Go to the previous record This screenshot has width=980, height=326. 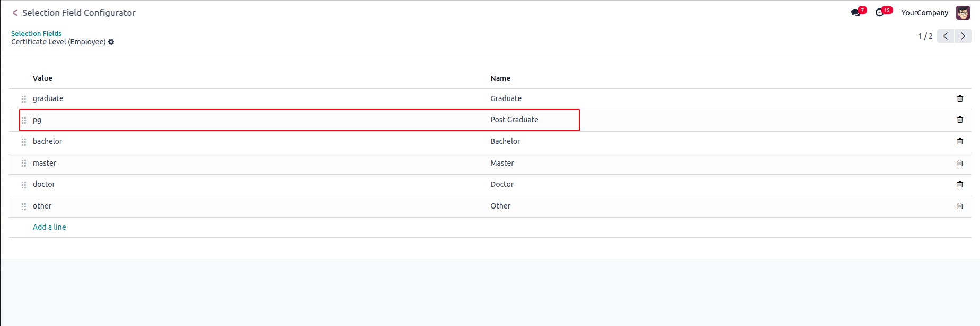click(x=946, y=36)
